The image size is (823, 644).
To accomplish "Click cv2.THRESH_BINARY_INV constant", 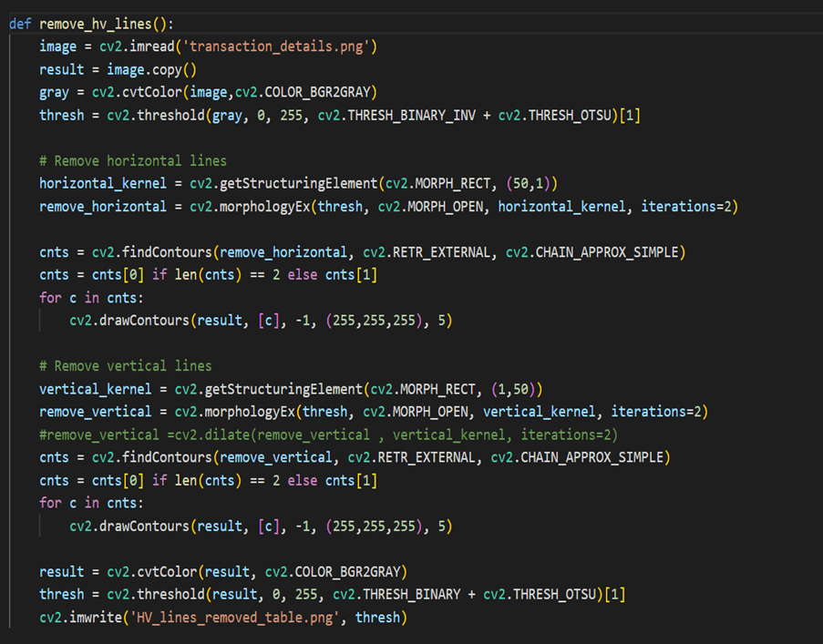I will coord(396,116).
